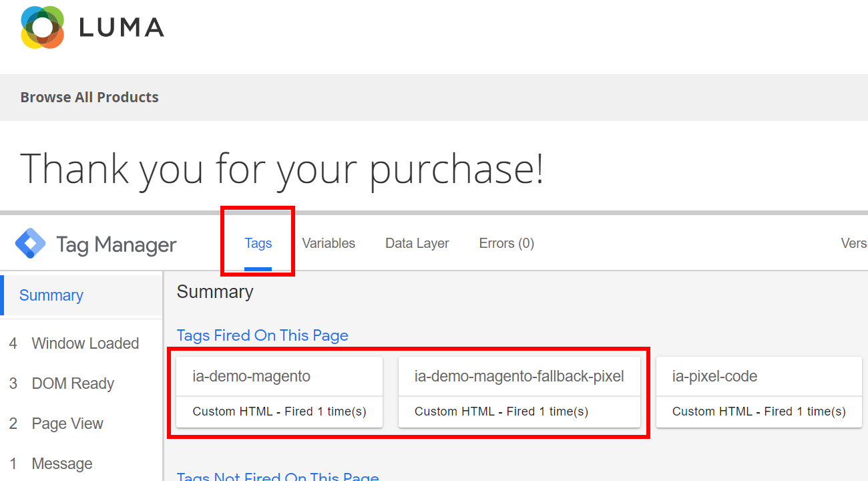This screenshot has height=481, width=868.
Task: Open Browse All Products link
Action: click(89, 97)
